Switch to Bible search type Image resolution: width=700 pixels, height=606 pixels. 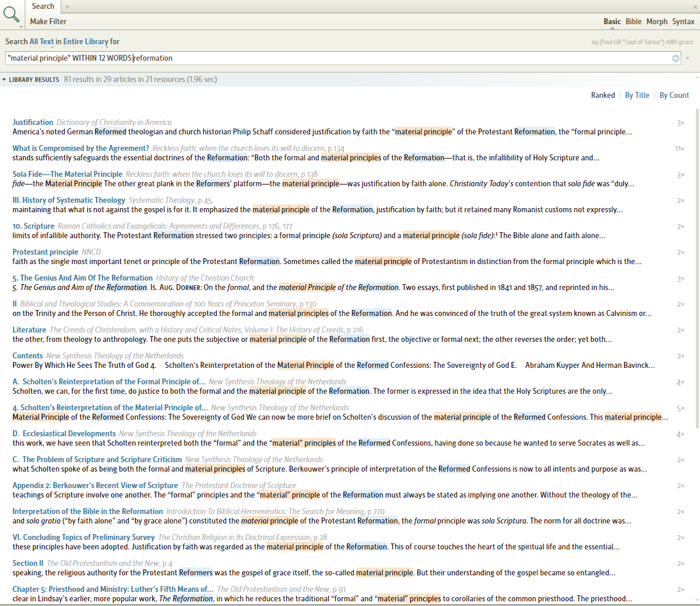click(633, 21)
